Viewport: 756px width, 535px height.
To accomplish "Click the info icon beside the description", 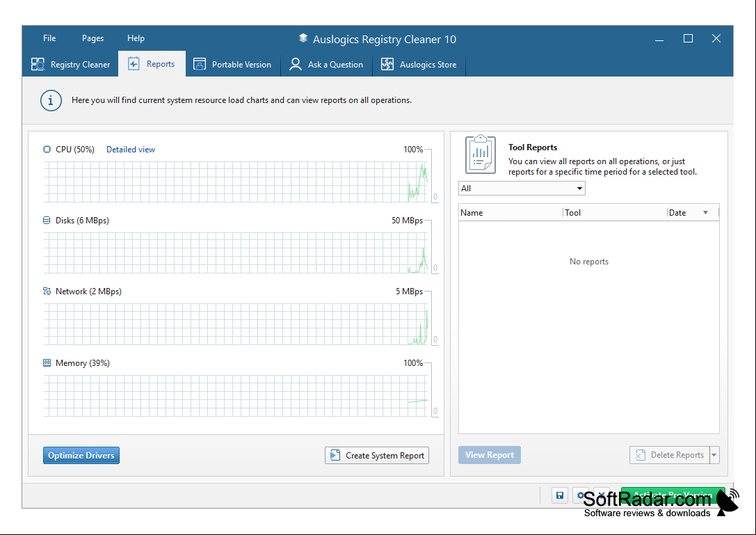I will pos(51,101).
